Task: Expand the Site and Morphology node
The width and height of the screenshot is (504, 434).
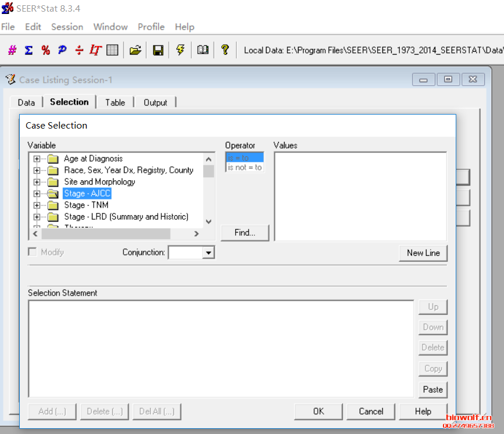Action: click(37, 182)
